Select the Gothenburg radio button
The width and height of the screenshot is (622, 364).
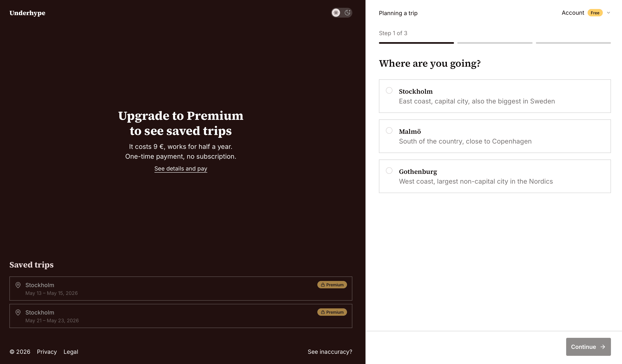(x=389, y=171)
